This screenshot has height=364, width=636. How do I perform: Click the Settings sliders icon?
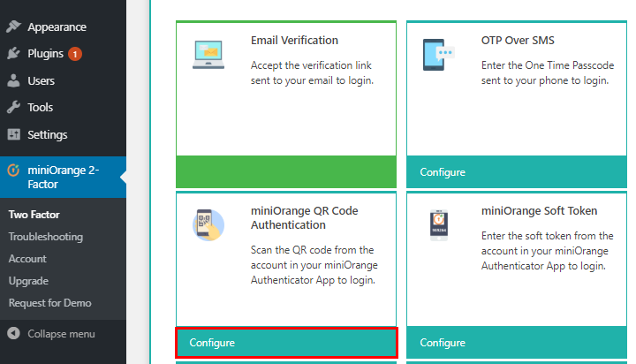(x=13, y=134)
